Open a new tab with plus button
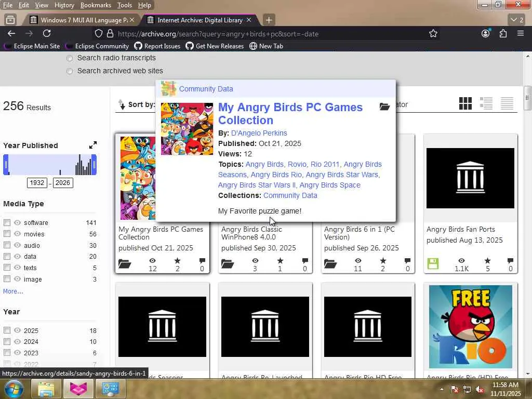Image resolution: width=532 pixels, height=399 pixels. pos(269,20)
